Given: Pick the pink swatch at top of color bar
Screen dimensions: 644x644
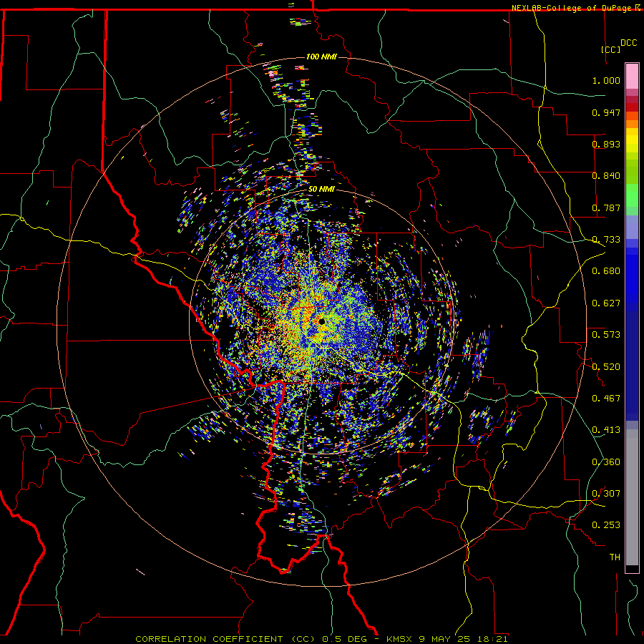Looking at the screenshot, I should (x=632, y=76).
